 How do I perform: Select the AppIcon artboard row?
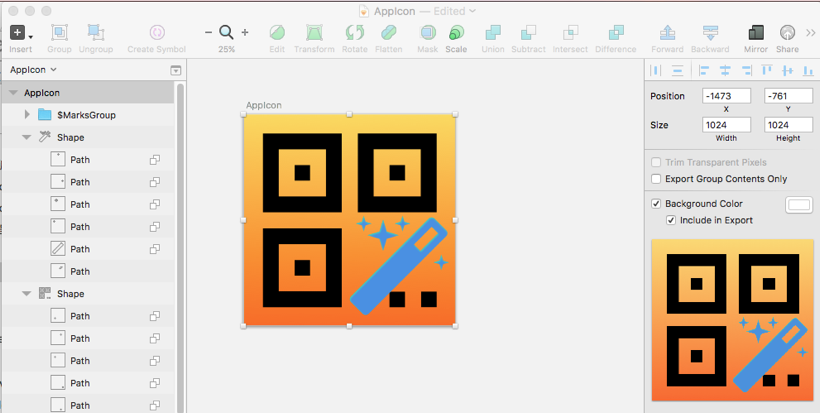click(x=88, y=93)
